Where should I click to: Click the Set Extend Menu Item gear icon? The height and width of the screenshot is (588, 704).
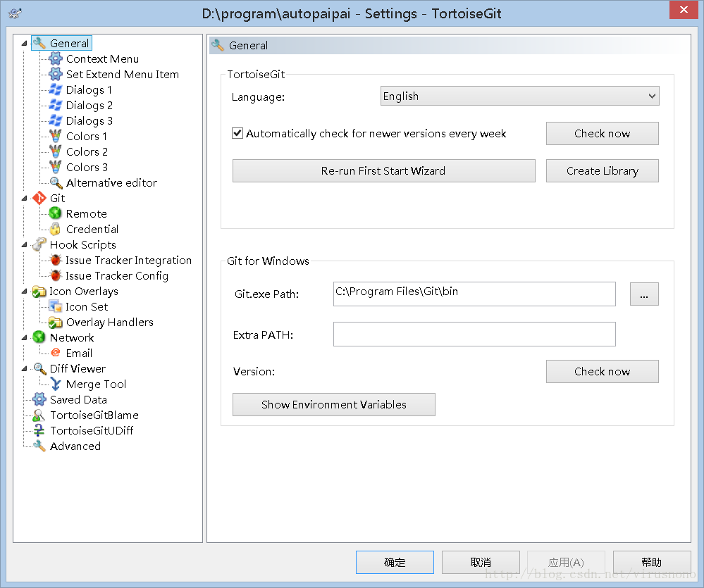pos(55,74)
